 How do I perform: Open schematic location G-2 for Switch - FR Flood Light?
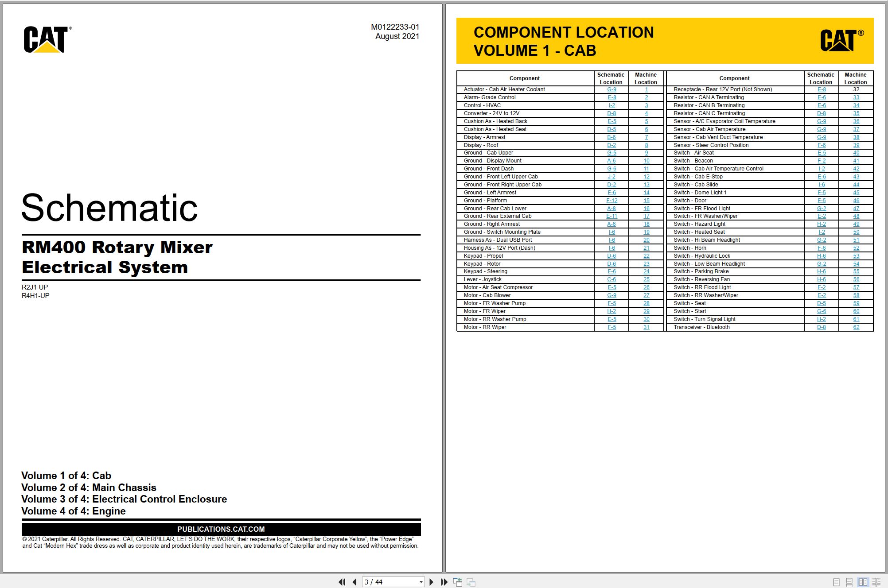(822, 209)
